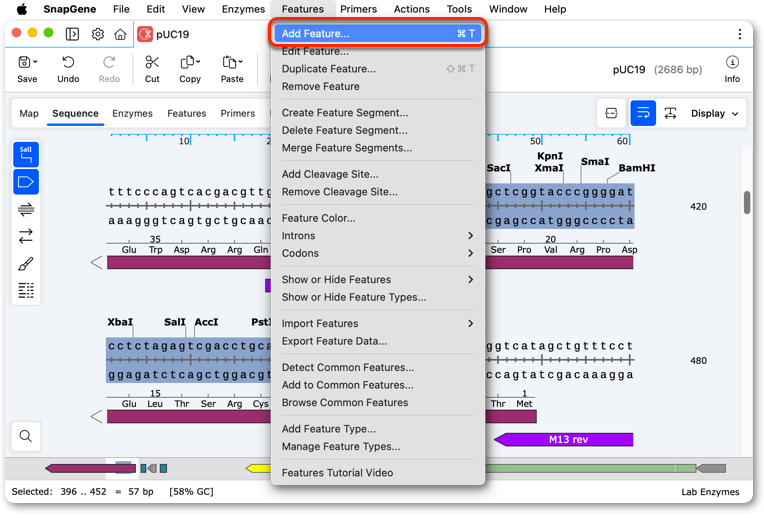Click the SacI enzyme site label
This screenshot has width=764, height=518.
coord(498,168)
